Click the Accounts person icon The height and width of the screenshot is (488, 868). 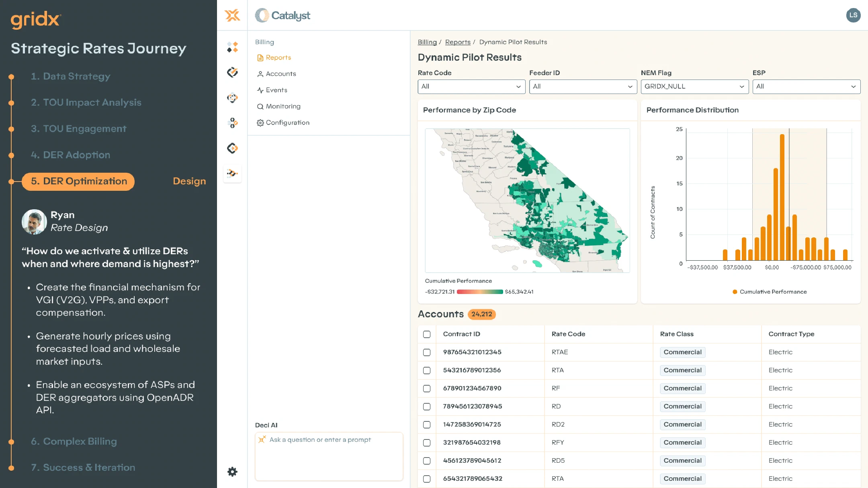tap(260, 74)
